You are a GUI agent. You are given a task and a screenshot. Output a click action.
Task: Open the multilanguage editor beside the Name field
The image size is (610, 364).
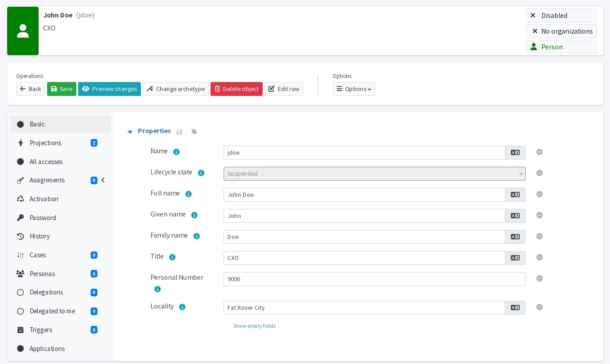(x=515, y=152)
